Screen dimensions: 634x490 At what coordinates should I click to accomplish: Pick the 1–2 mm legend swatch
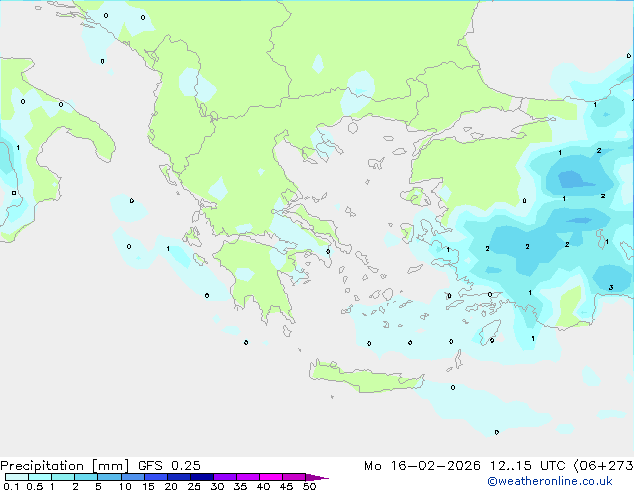coord(63,477)
